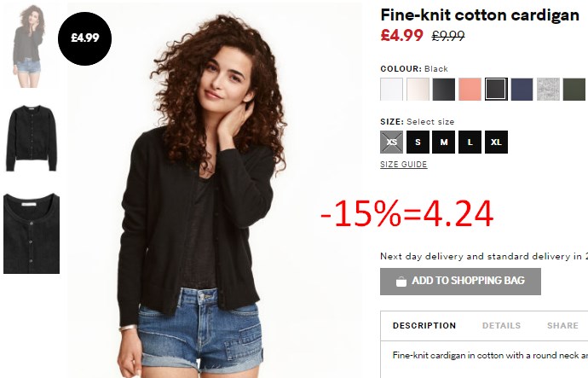This screenshot has width=588, height=378.
Task: Open the SIZE GUIDE link
Action: (403, 165)
